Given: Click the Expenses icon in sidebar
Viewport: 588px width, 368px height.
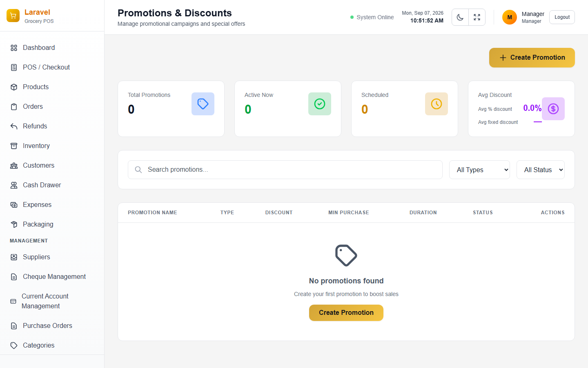Looking at the screenshot, I should pos(14,205).
